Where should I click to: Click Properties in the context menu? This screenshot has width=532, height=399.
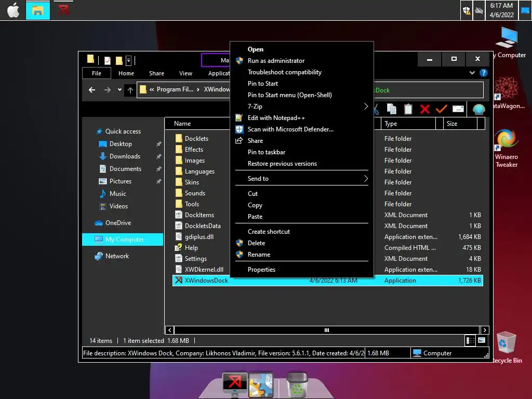(x=261, y=270)
